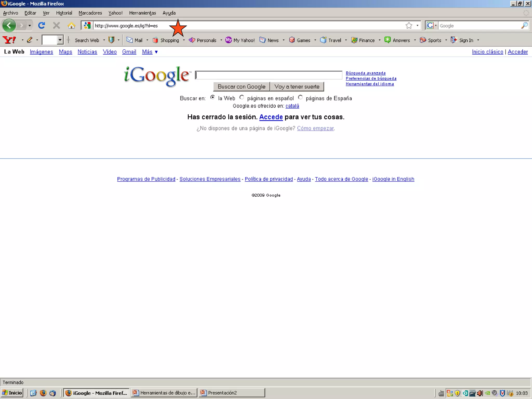This screenshot has height=399, width=532.
Task: Open the Marcadores menu
Action: pyautogui.click(x=90, y=13)
